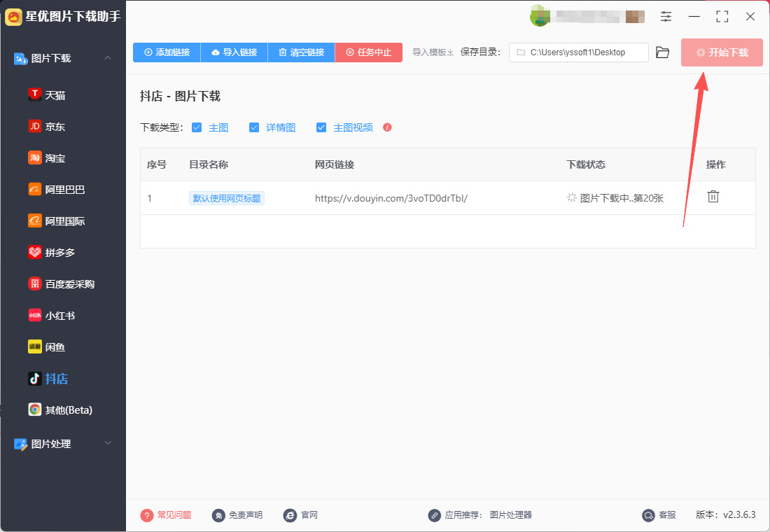The height and width of the screenshot is (532, 770).
Task: Stop tasks with 任务中止 button
Action: pyautogui.click(x=368, y=52)
